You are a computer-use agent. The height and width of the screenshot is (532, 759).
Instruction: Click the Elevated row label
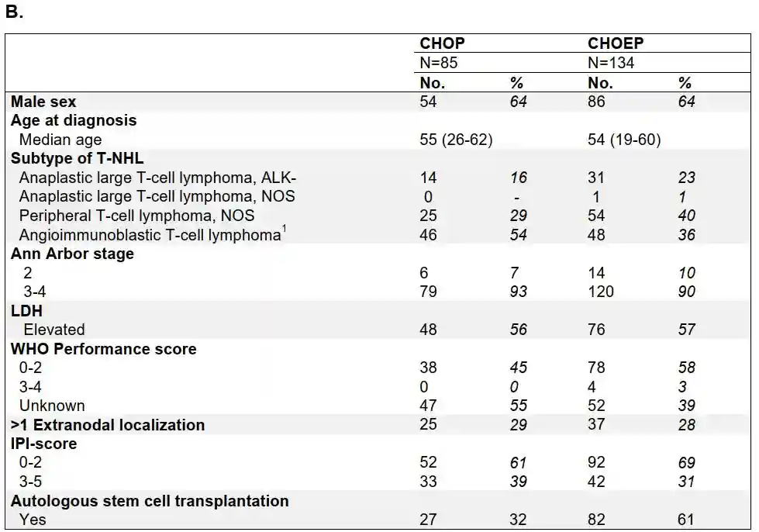[53, 330]
